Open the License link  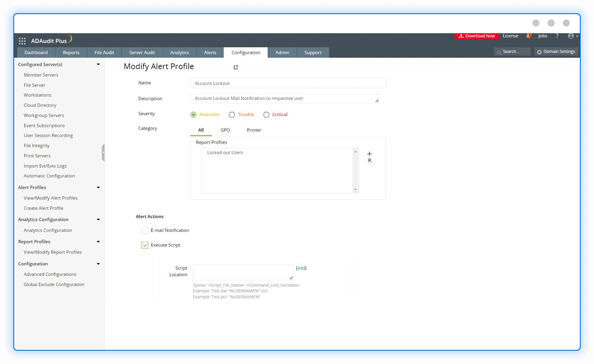click(511, 36)
